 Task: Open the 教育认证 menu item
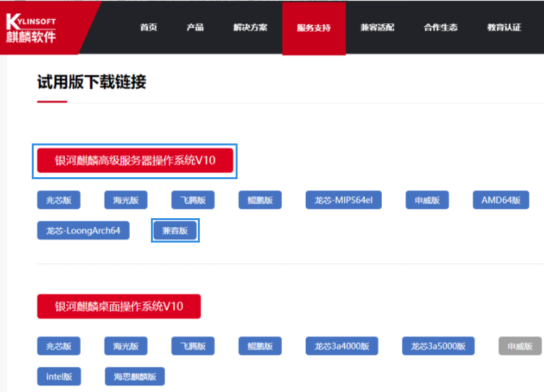pos(504,27)
